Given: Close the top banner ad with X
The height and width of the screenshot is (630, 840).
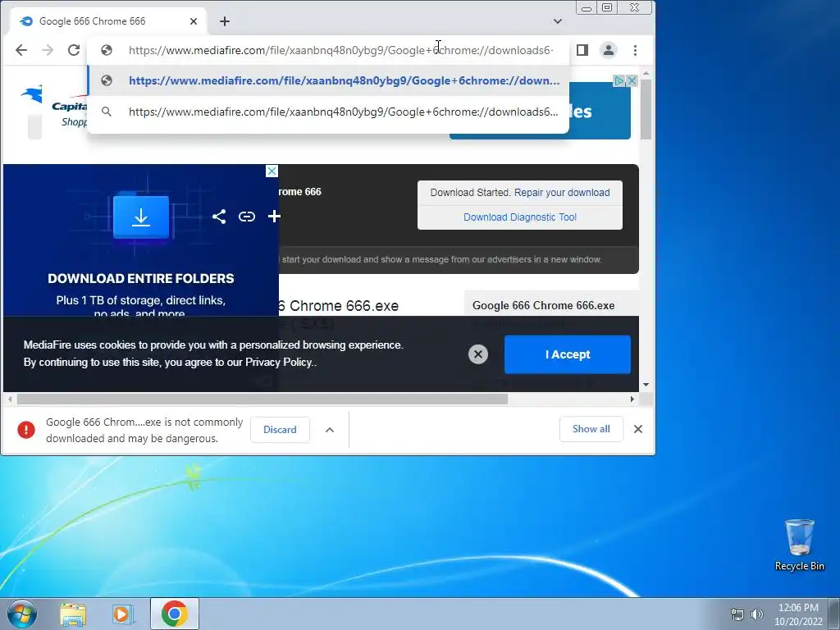Looking at the screenshot, I should click(632, 81).
